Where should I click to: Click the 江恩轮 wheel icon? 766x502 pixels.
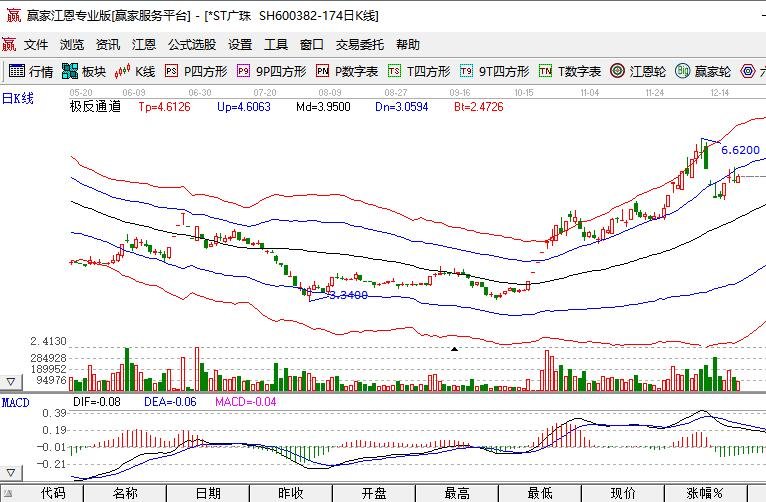(x=617, y=71)
